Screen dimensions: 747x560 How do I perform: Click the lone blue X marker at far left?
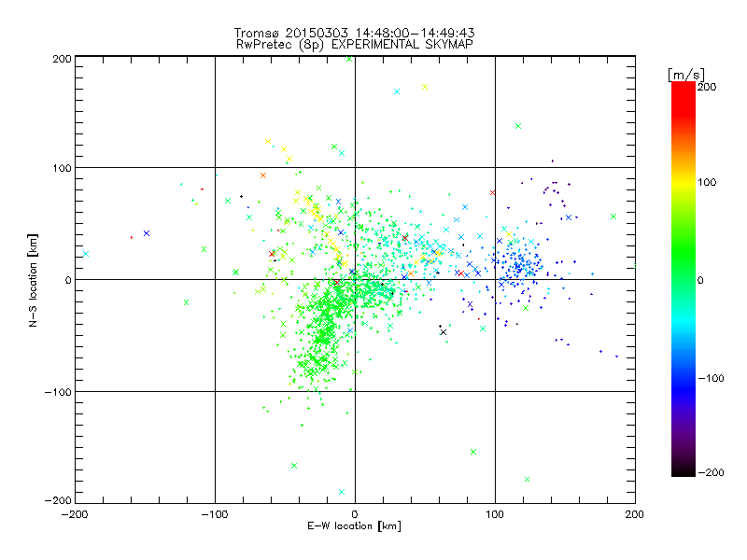147,233
